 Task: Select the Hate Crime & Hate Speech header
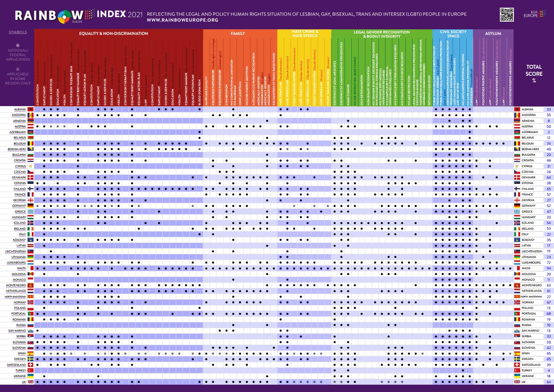click(x=305, y=34)
